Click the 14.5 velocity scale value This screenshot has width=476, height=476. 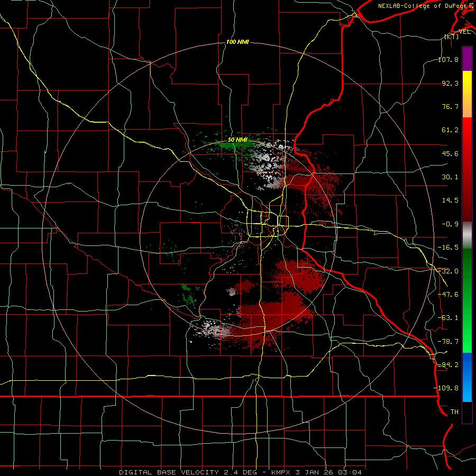click(x=450, y=200)
